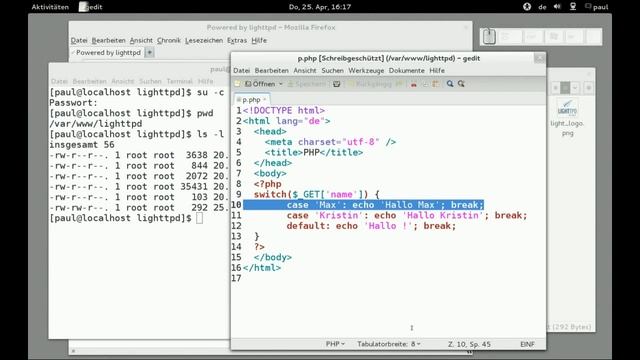Open the Dokumente menu in gedit
The image size is (640, 360).
pyautogui.click(x=407, y=71)
